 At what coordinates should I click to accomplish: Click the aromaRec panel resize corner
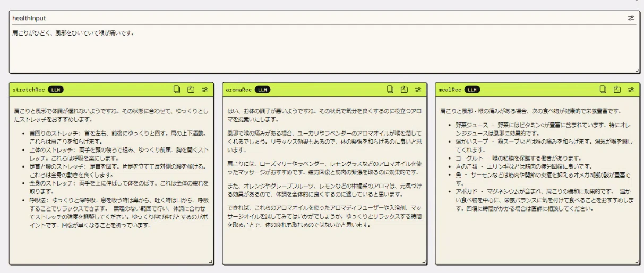click(424, 262)
